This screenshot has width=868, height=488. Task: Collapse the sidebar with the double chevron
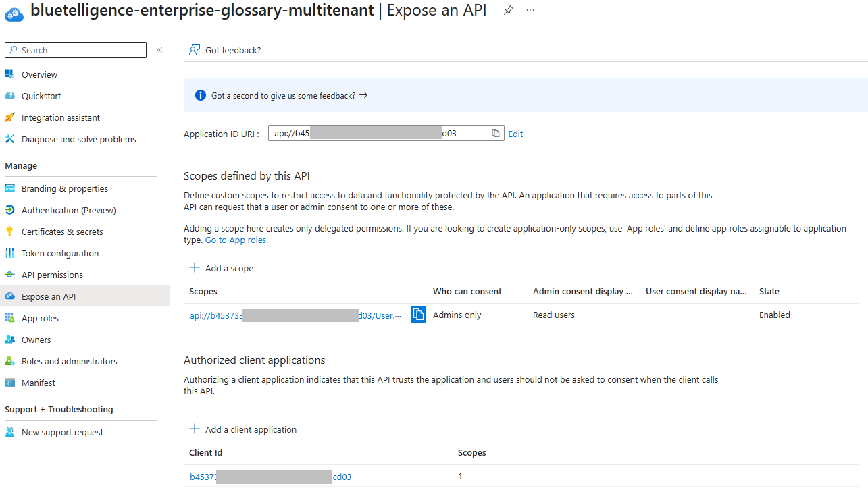(x=159, y=50)
